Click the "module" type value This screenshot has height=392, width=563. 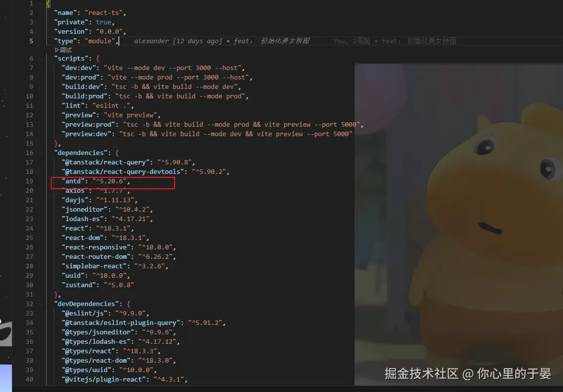pos(100,41)
